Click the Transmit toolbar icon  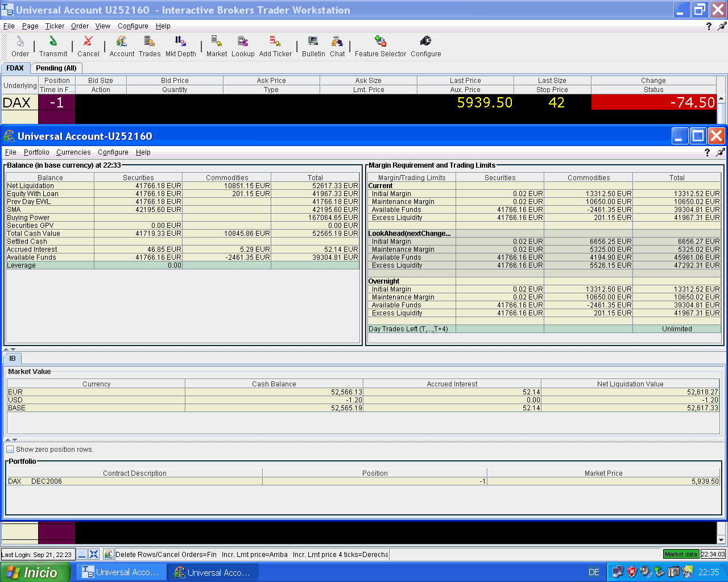pos(53,46)
